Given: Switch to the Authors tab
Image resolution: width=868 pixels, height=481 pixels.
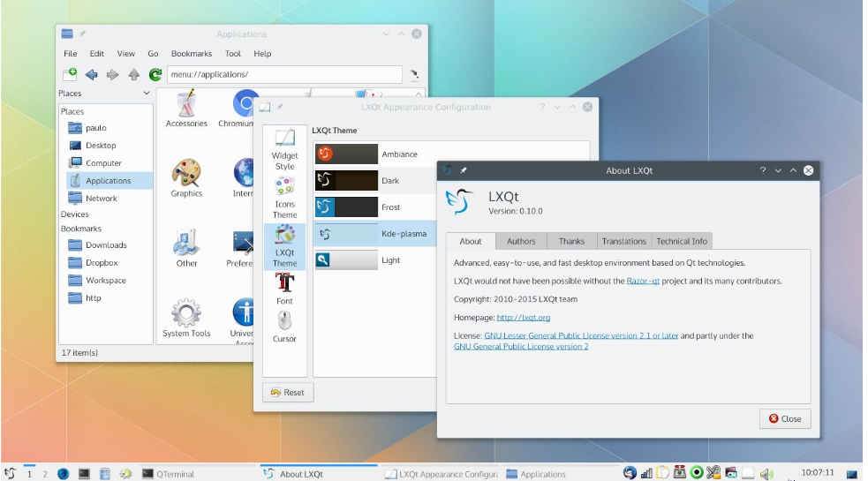Looking at the screenshot, I should click(521, 241).
